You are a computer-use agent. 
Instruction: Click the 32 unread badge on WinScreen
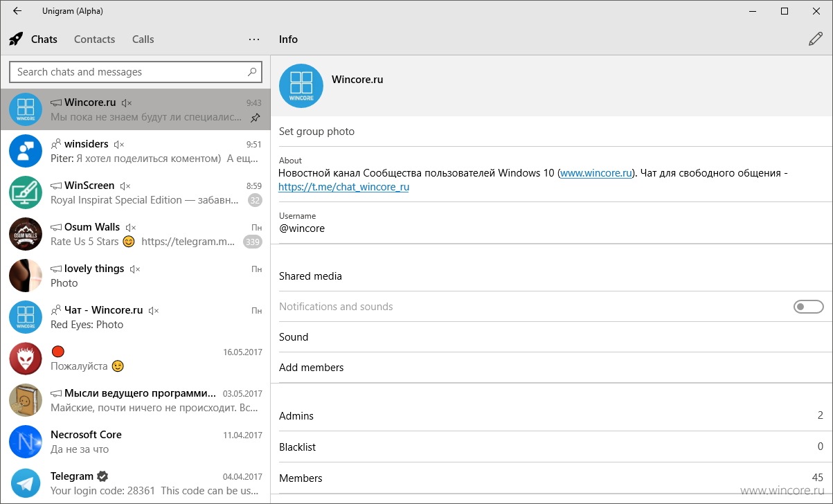(255, 200)
